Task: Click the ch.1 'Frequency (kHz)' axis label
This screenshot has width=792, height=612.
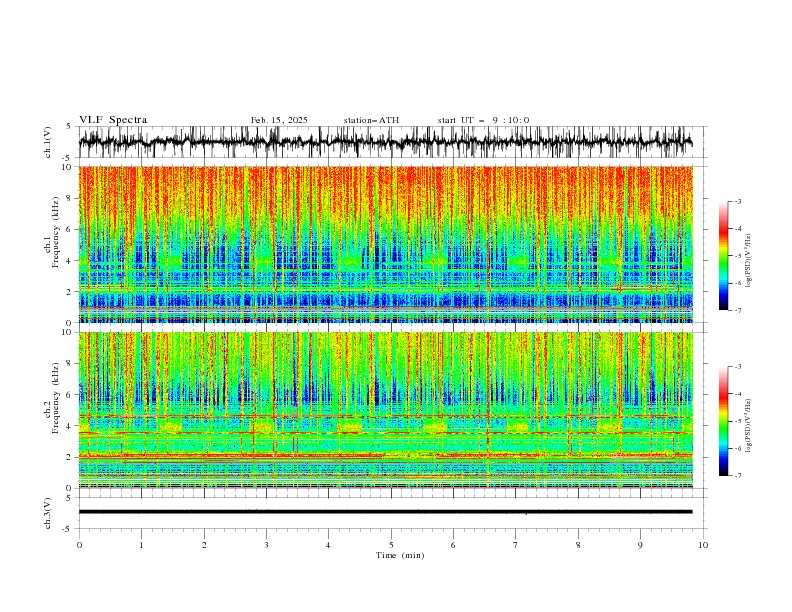Action: coord(57,232)
